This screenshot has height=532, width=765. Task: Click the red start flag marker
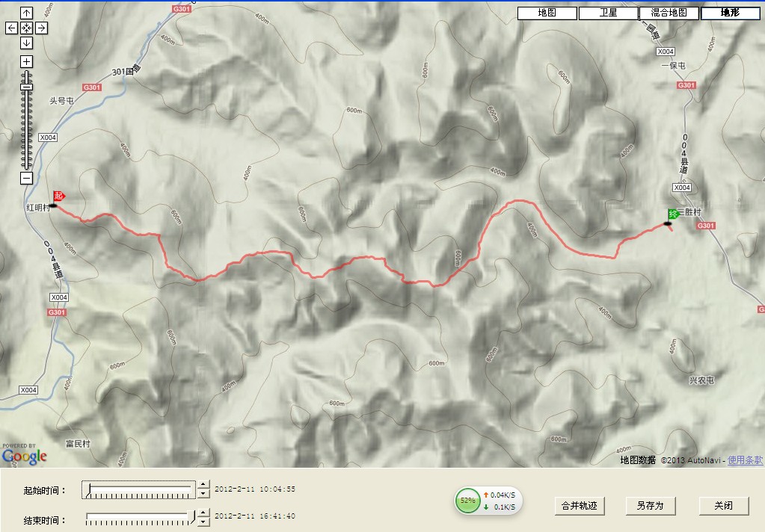tap(59, 195)
